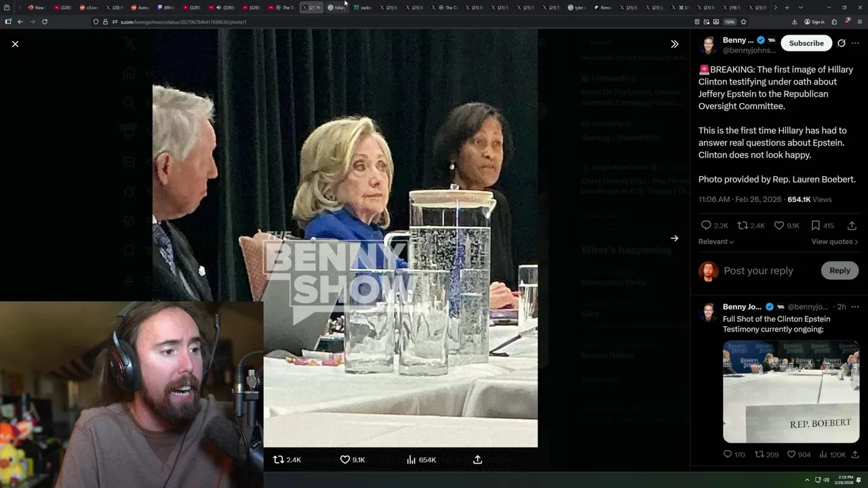The height and width of the screenshot is (488, 868).
Task: Click the Subscribe button
Action: click(806, 43)
